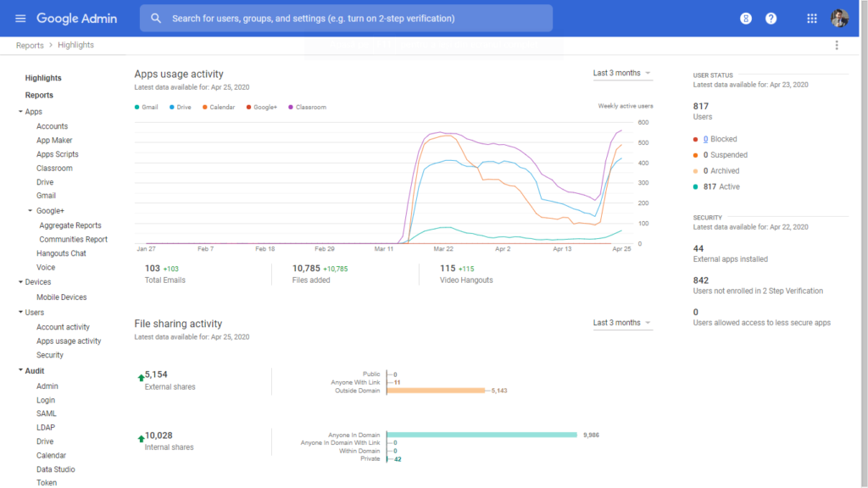Collapse the Devices tree section
Image resolution: width=868 pixels, height=488 pixels.
[x=20, y=282]
